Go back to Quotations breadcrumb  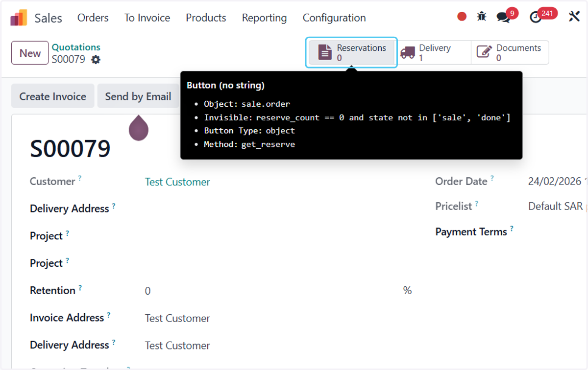[x=76, y=47]
